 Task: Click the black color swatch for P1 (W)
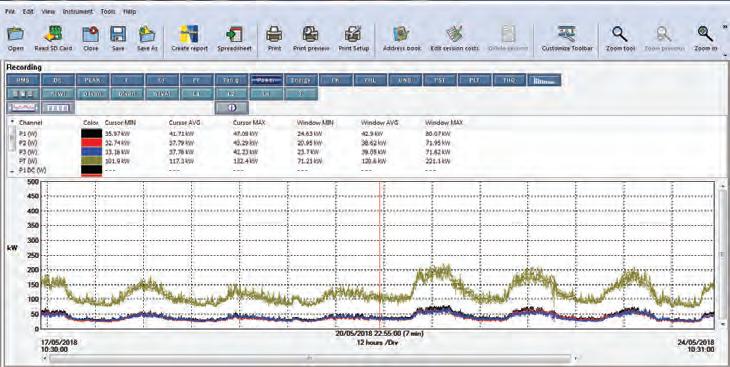pyautogui.click(x=91, y=134)
